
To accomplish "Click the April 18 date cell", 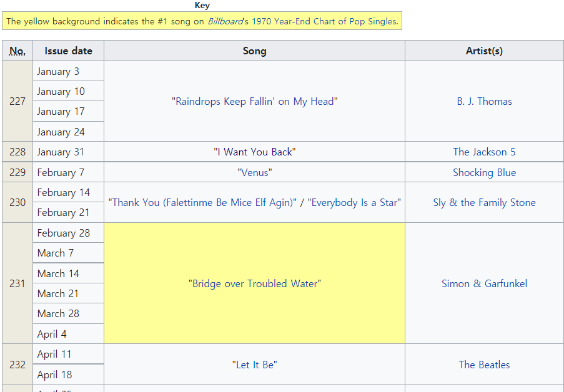I will pos(68,375).
